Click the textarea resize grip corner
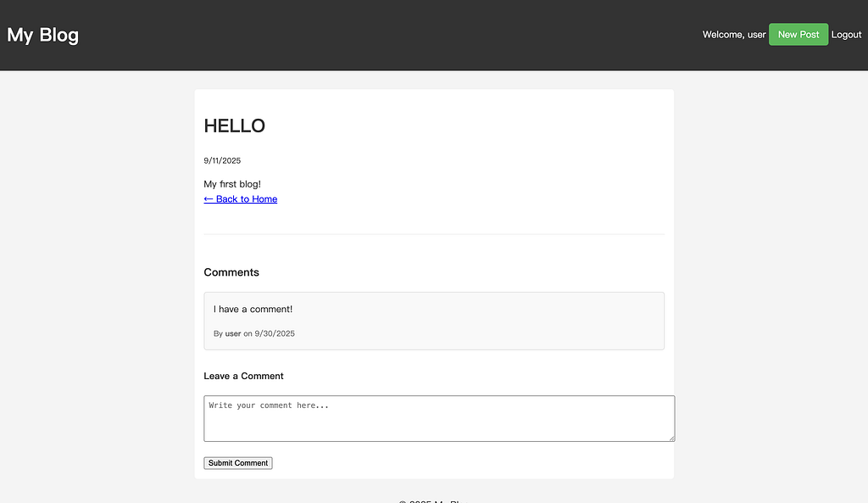This screenshot has height=503, width=868. 671,439
